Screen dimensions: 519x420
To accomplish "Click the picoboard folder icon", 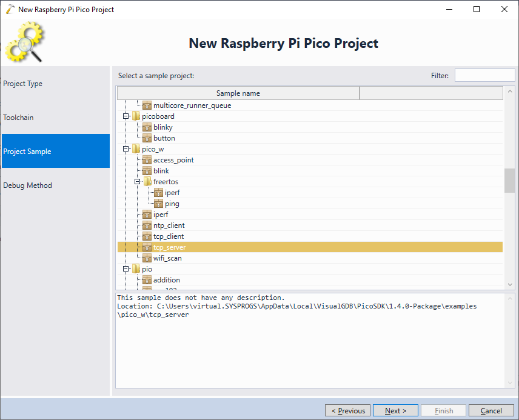I will (136, 116).
